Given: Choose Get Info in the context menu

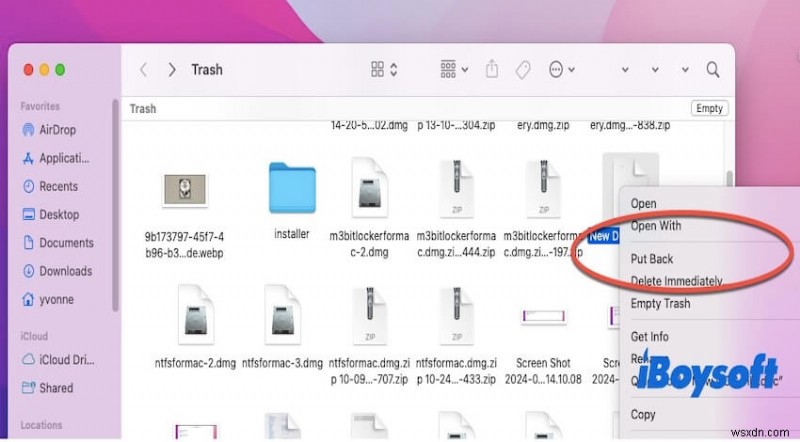Looking at the screenshot, I should point(649,336).
